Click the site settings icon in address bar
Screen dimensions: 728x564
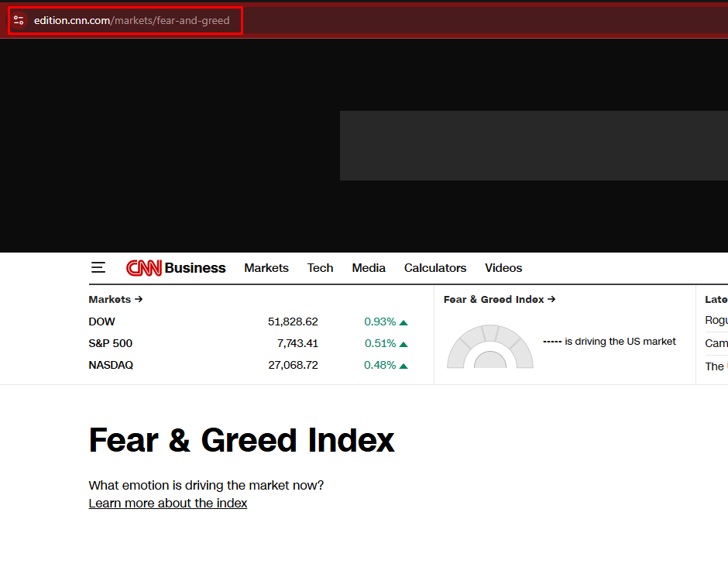[19, 20]
